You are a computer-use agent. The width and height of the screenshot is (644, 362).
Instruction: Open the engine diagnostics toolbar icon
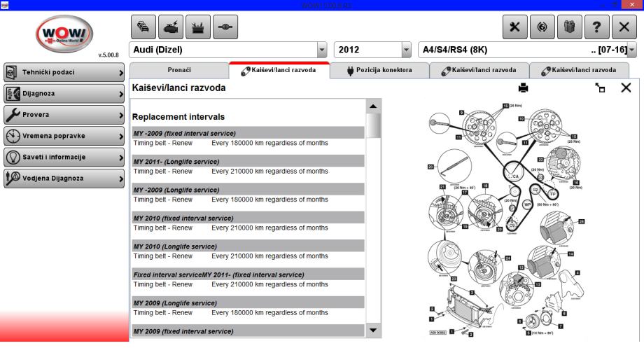pyautogui.click(x=170, y=26)
